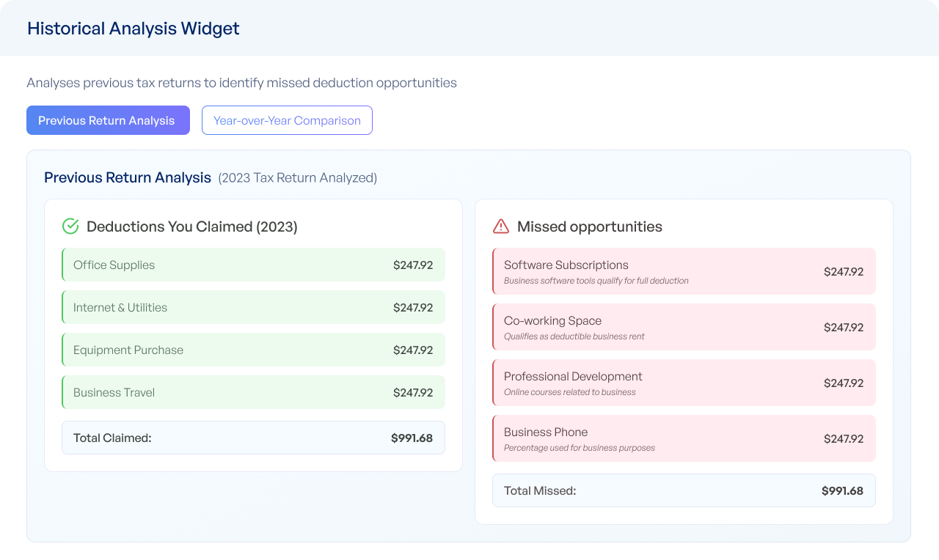Screen dimensions: 939x560
Task: Click 'Percentage used for business purposes' note
Action: [580, 448]
